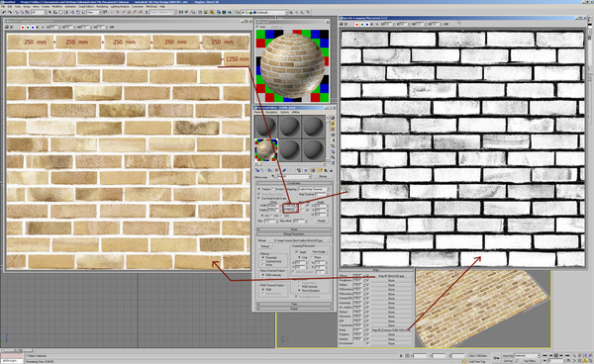Click the Bitmap type button
Screen dimensions: 594x364
[x=323, y=176]
